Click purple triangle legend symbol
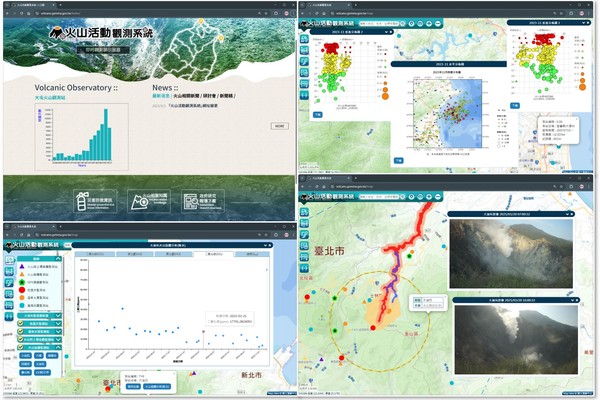 22,266
